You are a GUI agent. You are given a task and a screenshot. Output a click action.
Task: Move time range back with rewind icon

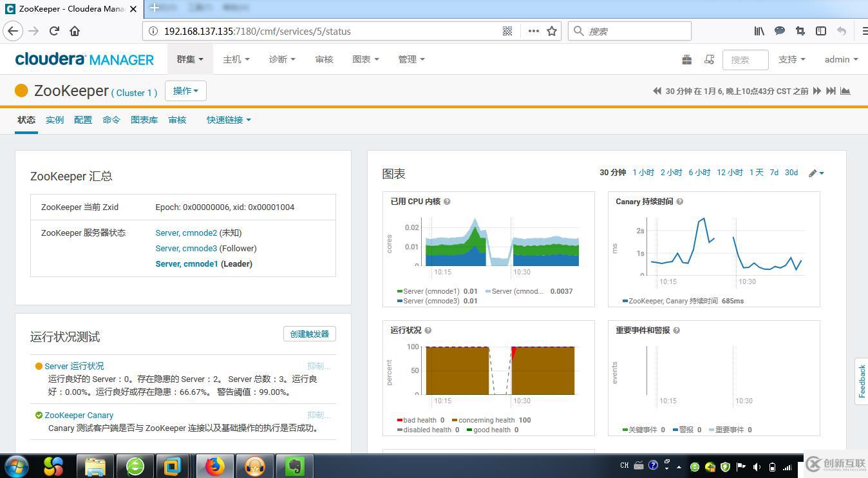click(x=657, y=91)
